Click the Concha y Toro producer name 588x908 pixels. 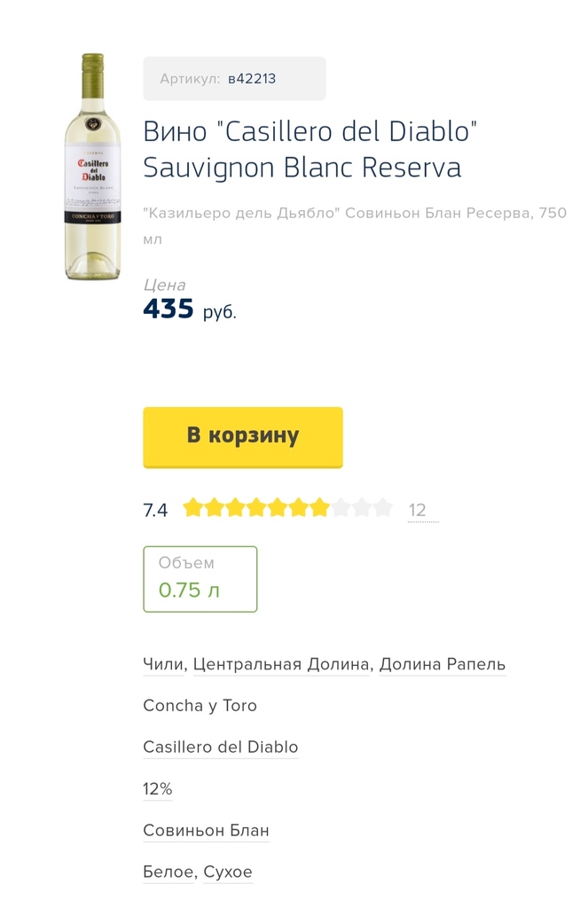(200, 706)
